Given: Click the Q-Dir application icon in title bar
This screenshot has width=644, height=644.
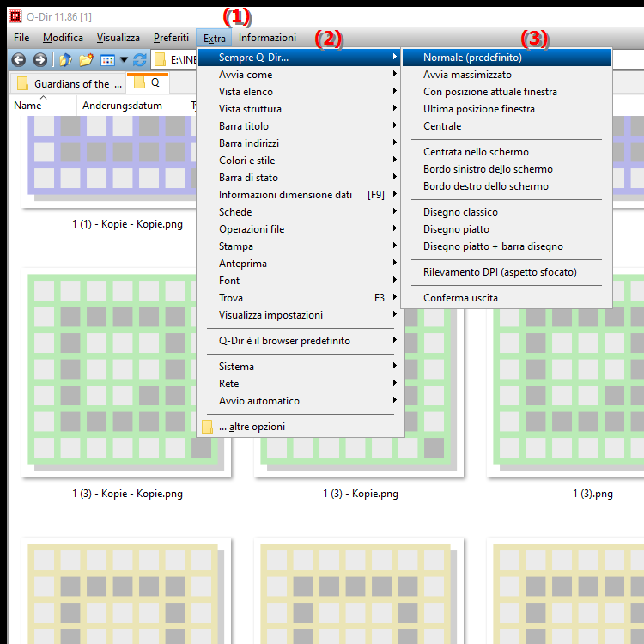Looking at the screenshot, I should [x=15, y=16].
